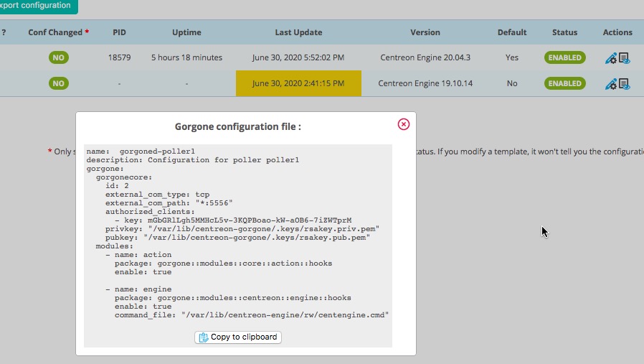This screenshot has height=364, width=644.
Task: Close the Gorgone configuration file popup
Action: [404, 124]
